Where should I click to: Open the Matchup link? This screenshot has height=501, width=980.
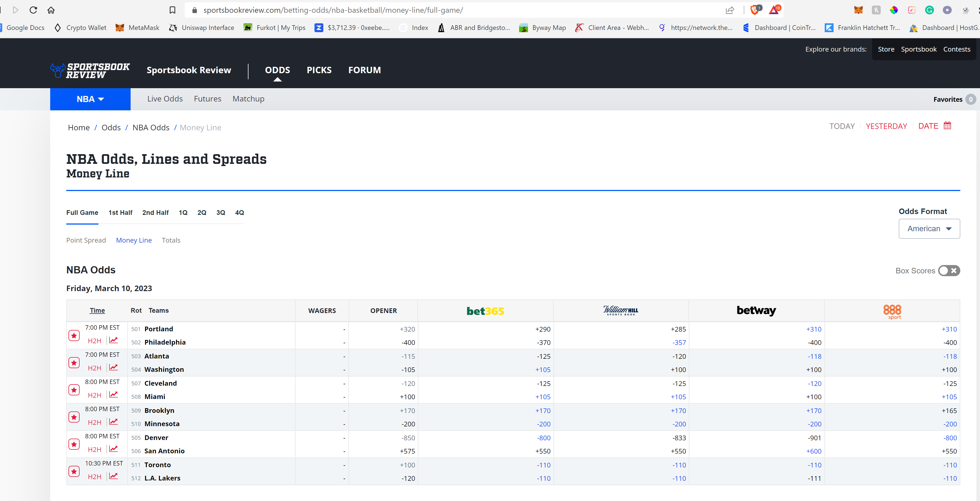coord(248,99)
